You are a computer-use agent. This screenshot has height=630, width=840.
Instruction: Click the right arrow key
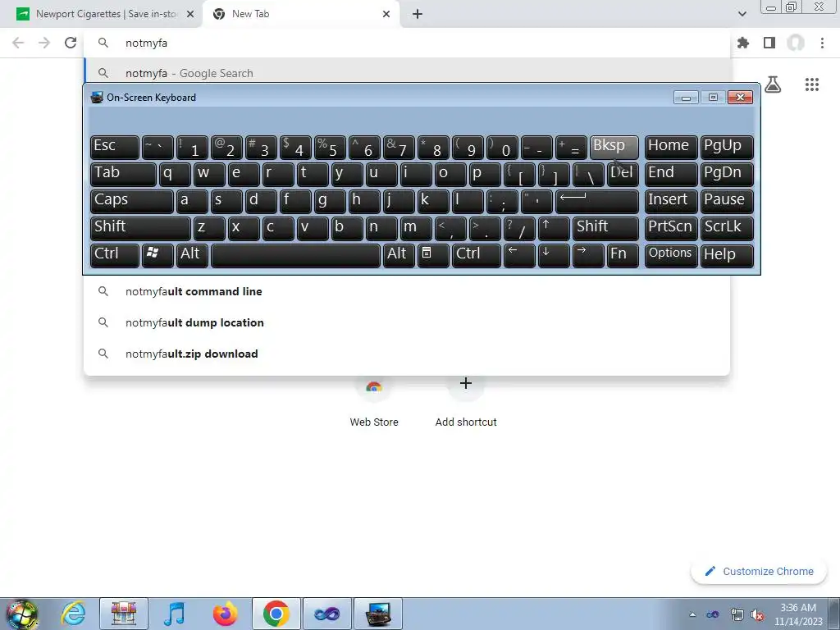coord(588,255)
